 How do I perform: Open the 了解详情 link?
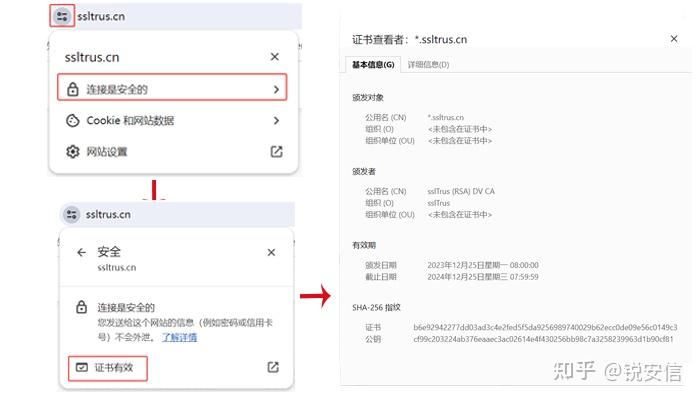coord(179,337)
